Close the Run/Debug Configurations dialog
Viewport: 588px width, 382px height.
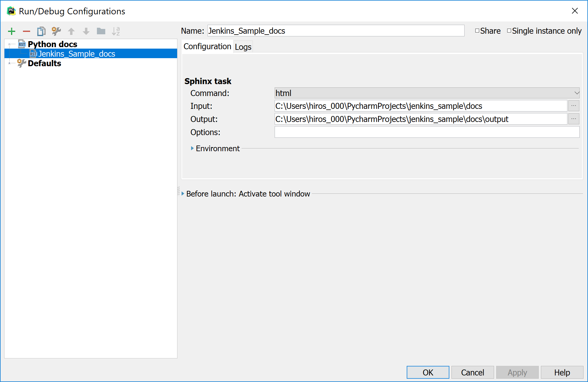coord(575,11)
